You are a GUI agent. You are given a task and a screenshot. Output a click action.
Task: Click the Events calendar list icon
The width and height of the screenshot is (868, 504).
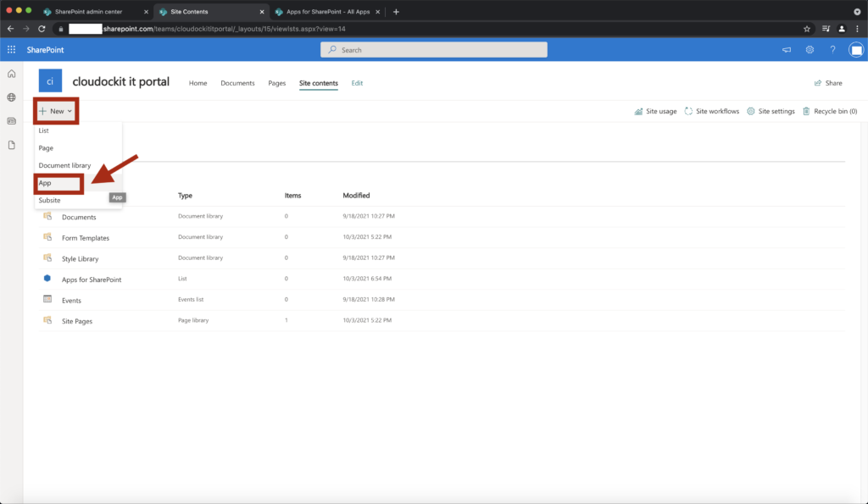47,299
